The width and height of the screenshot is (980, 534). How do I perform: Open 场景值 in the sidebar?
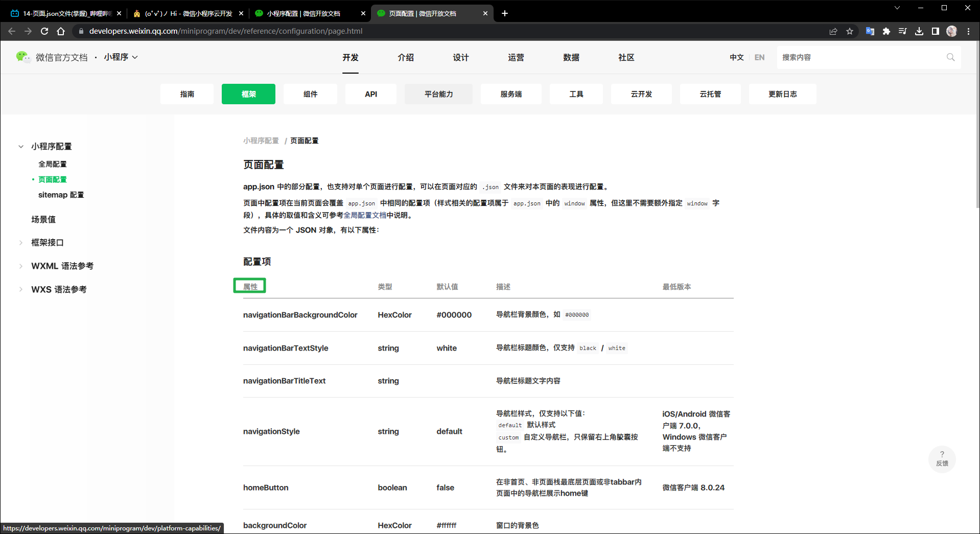point(43,219)
